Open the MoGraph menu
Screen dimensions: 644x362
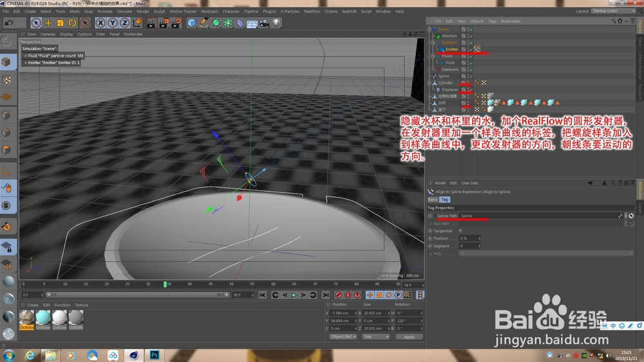pyautogui.click(x=209, y=12)
